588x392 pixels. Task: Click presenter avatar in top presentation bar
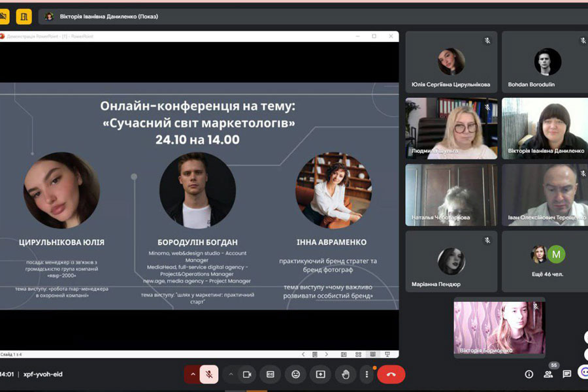(x=49, y=16)
